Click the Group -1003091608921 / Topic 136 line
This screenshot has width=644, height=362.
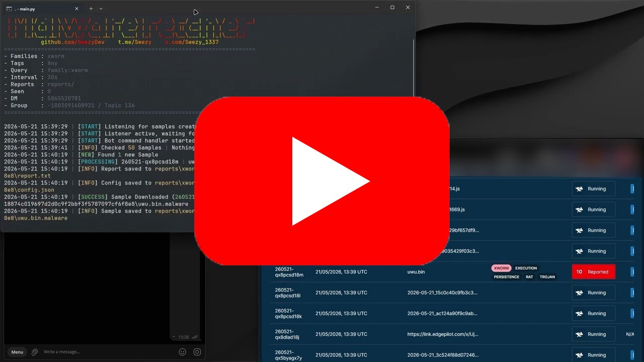tap(69, 106)
